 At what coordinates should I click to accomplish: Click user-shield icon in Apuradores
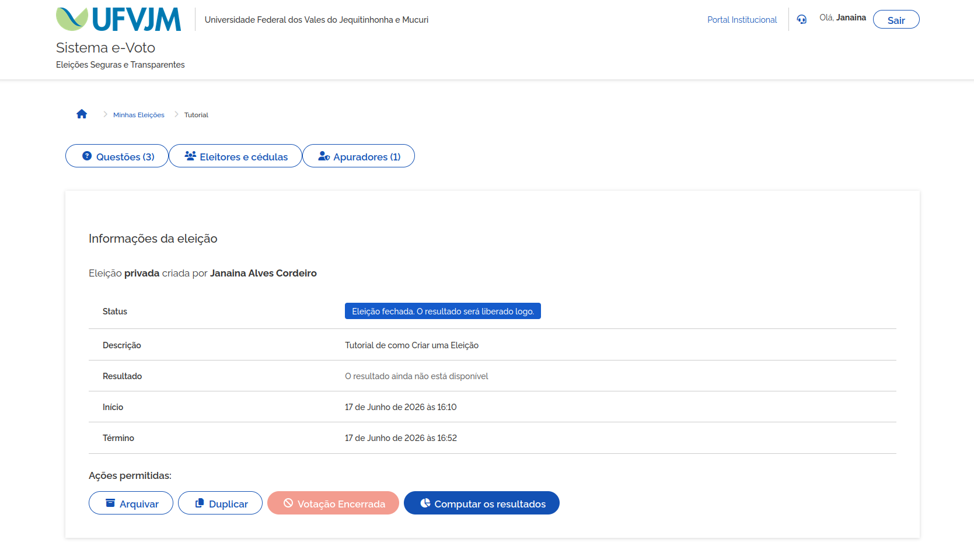pyautogui.click(x=324, y=156)
